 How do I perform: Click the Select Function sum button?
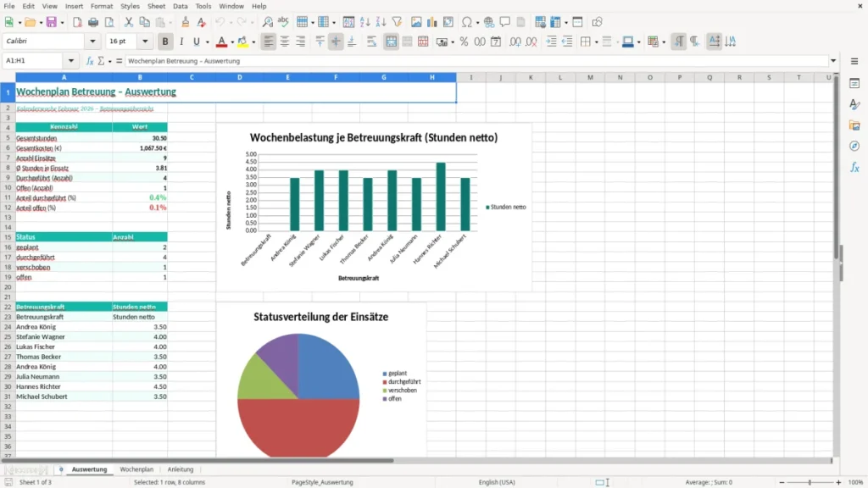pos(101,61)
